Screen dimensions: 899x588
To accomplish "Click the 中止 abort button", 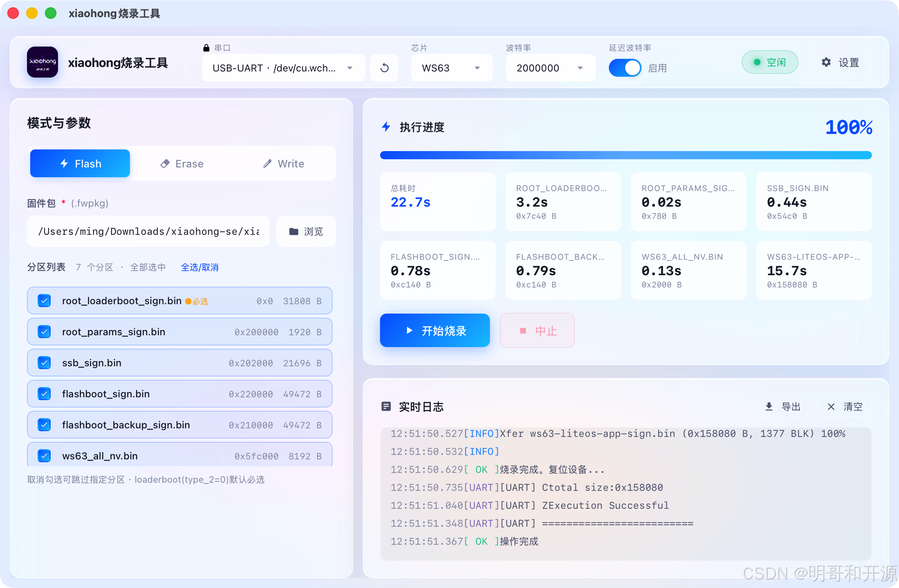I will pyautogui.click(x=537, y=330).
